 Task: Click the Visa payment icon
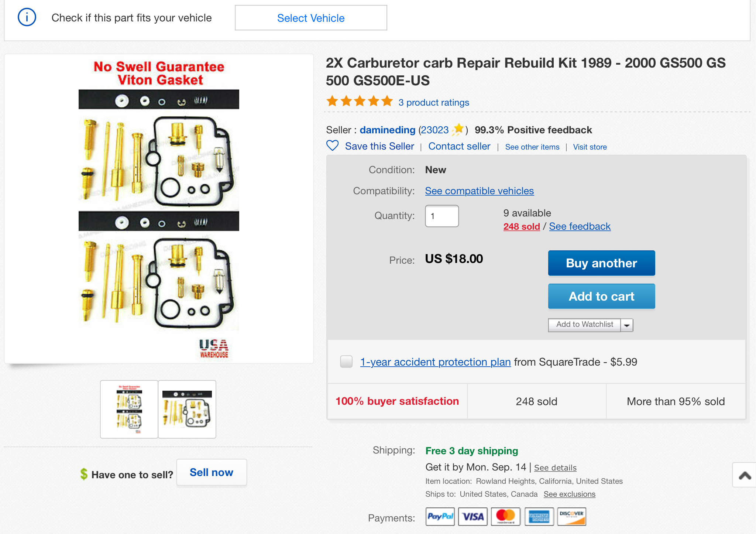point(473,516)
